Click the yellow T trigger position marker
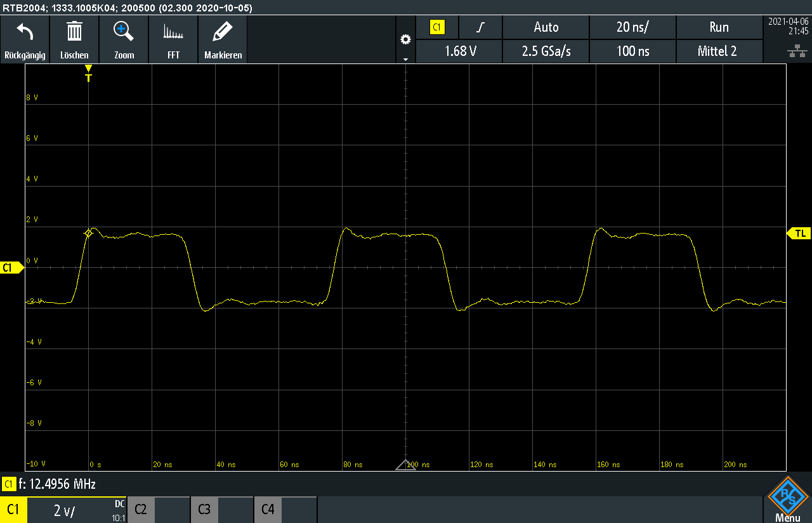The height and width of the screenshot is (523, 812). pyautogui.click(x=88, y=74)
